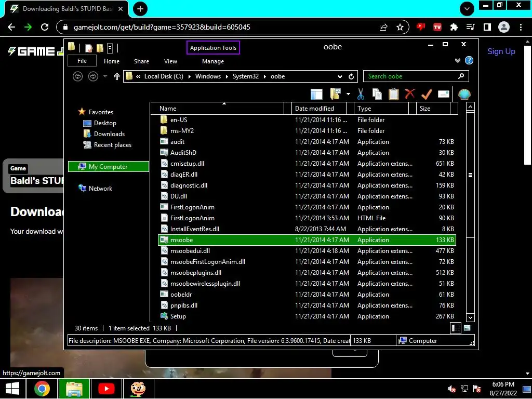Sort by Type column header
Viewport: 532px width, 399px height.
tap(382, 109)
